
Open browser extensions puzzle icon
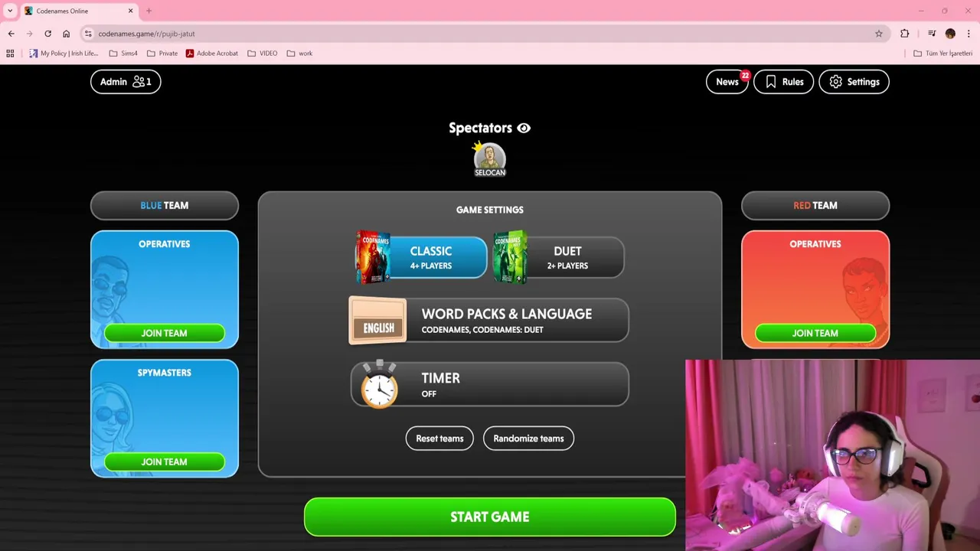point(905,34)
